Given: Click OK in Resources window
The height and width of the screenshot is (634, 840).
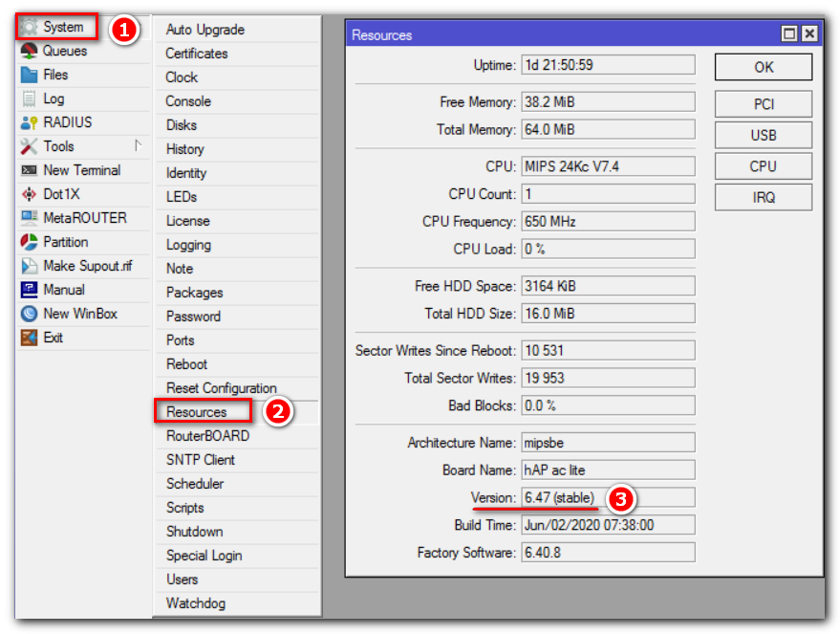Looking at the screenshot, I should (764, 67).
